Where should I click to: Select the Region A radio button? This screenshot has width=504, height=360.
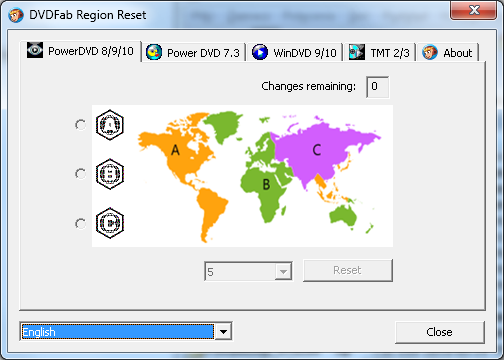pyautogui.click(x=80, y=125)
